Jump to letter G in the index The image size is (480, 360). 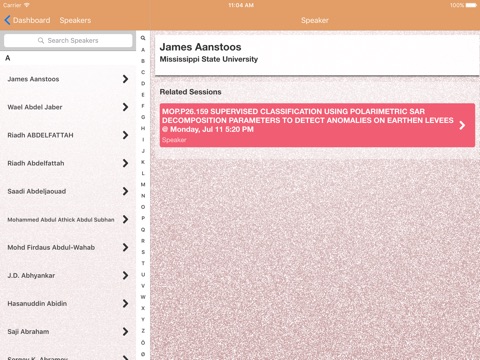143,117
